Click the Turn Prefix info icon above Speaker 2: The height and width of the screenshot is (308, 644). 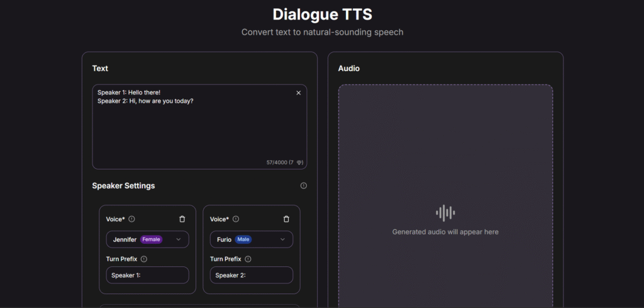pos(248,259)
